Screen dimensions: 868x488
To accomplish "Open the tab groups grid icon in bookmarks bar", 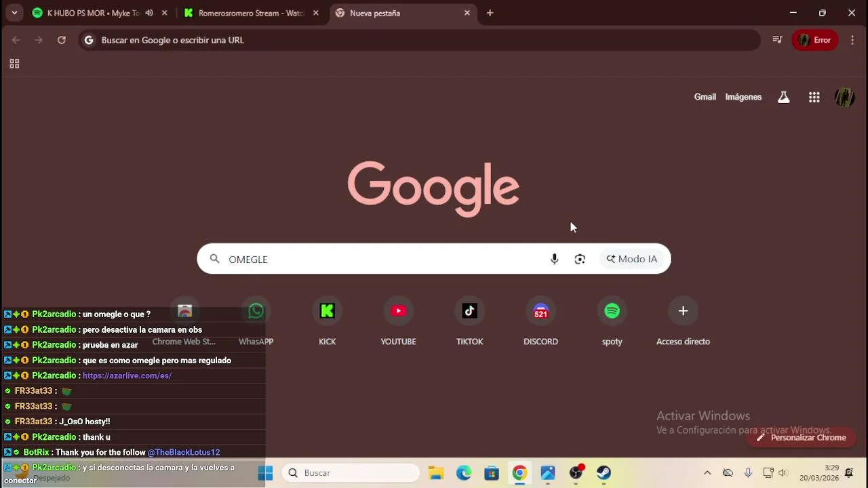I will point(14,64).
